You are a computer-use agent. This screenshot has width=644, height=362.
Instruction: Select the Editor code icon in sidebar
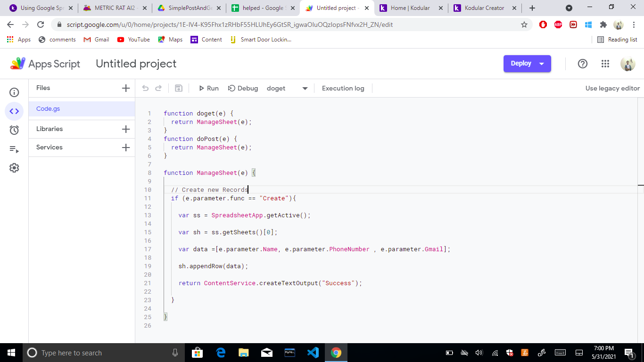14,111
